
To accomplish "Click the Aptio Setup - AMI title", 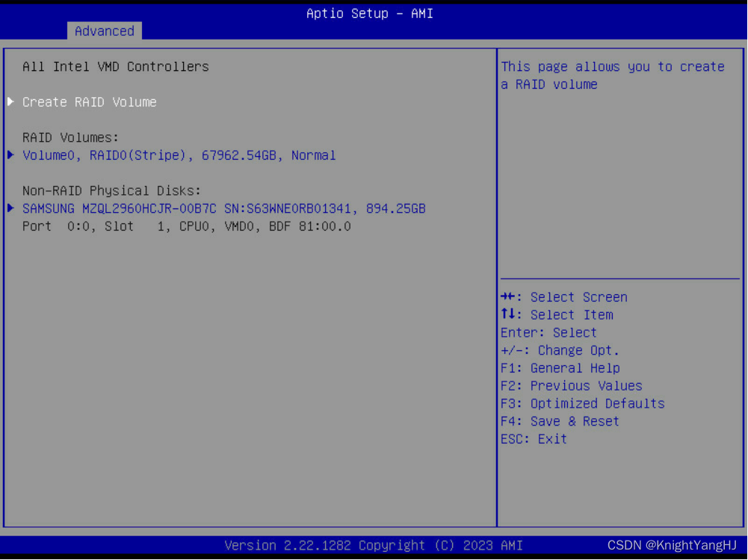I will point(370,13).
